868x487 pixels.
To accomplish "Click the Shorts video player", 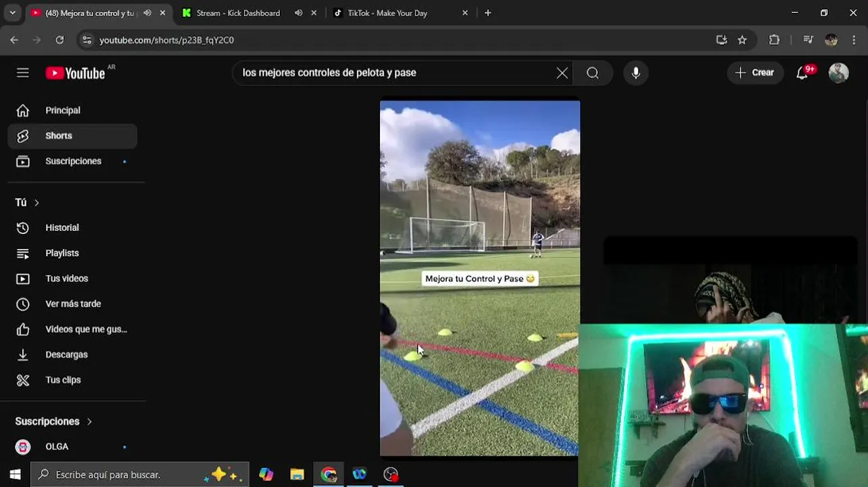I will (480, 278).
